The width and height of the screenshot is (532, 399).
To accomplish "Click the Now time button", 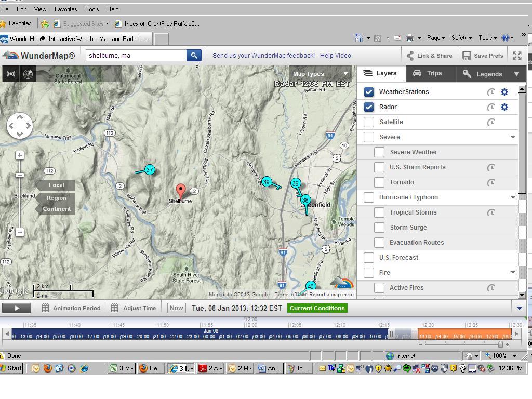I will click(177, 308).
